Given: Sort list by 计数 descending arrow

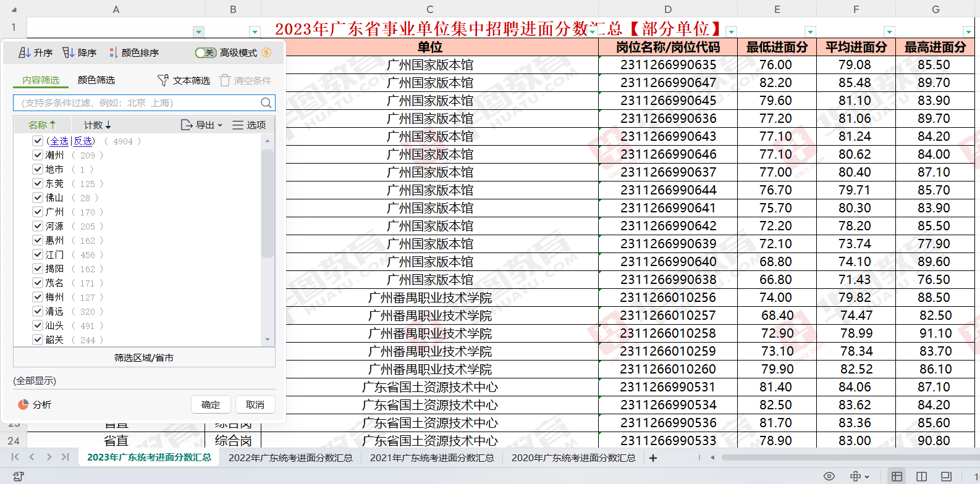Looking at the screenshot, I should [x=108, y=125].
